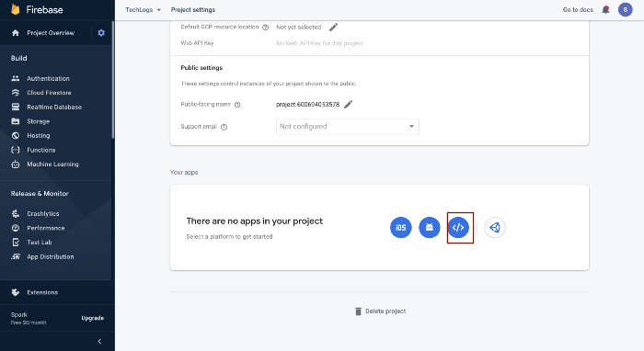Viewport: 644px width, 351px height.
Task: Open Project Overview home icon
Action: (x=16, y=33)
